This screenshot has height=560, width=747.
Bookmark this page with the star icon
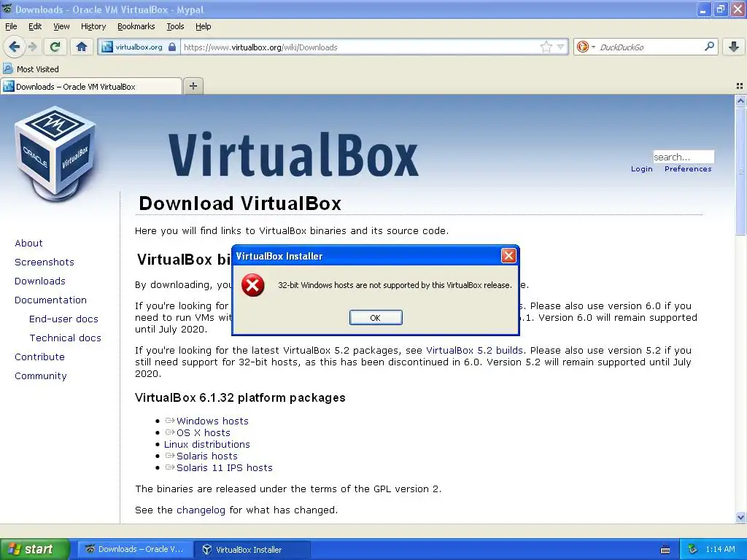pyautogui.click(x=546, y=47)
